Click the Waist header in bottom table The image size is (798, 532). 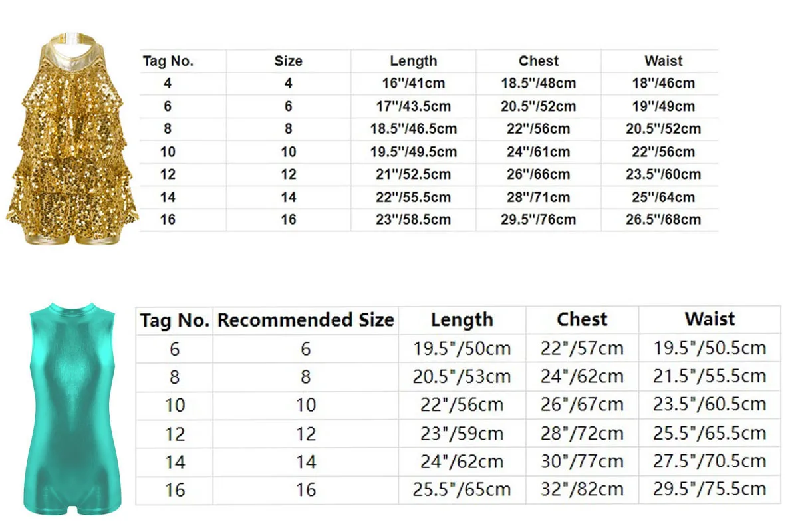pos(709,319)
